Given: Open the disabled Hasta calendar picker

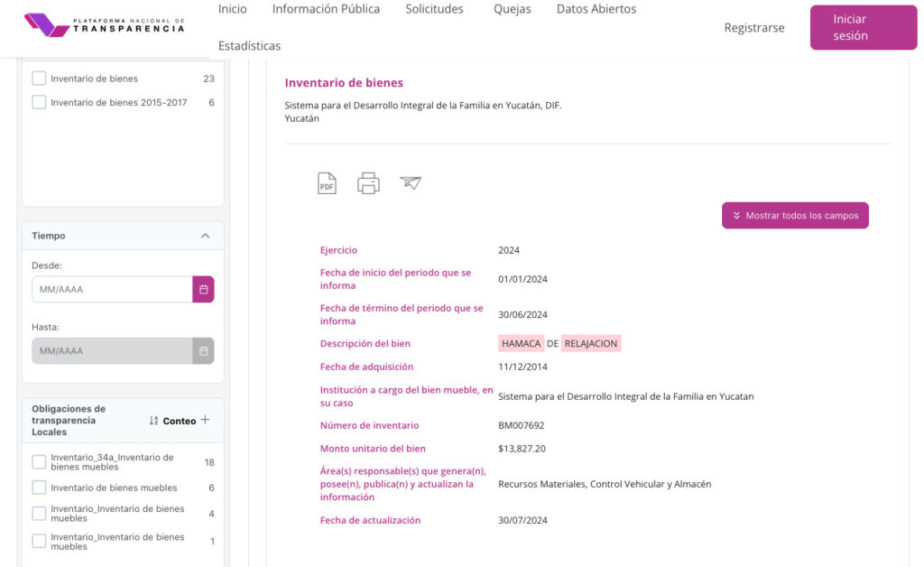Looking at the screenshot, I should tap(203, 350).
